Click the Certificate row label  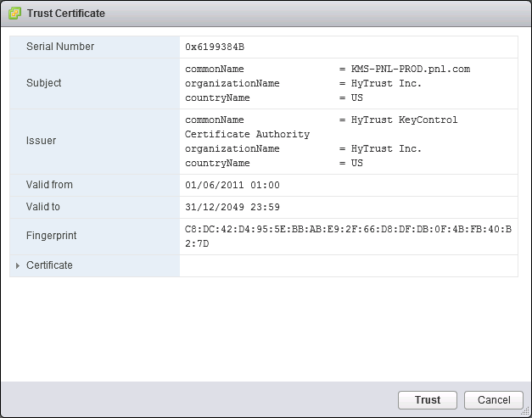tap(49, 265)
